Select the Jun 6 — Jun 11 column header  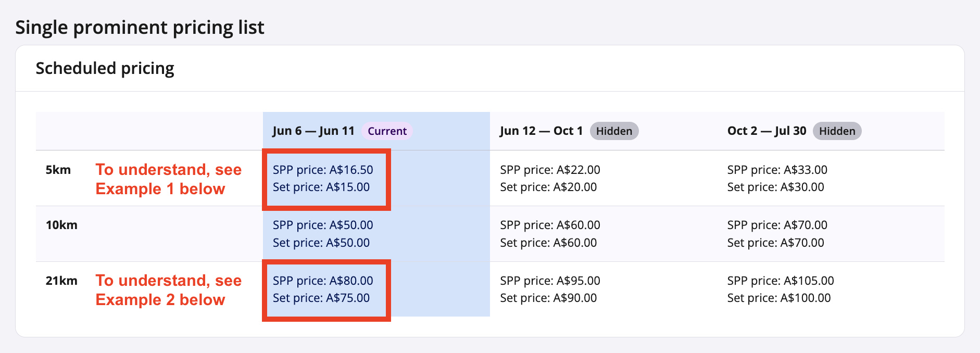click(313, 131)
